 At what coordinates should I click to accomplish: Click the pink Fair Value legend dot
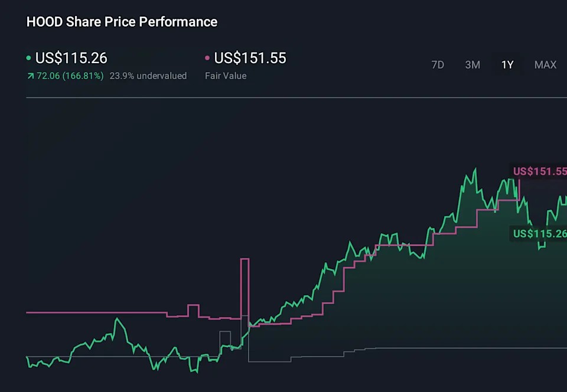point(207,58)
